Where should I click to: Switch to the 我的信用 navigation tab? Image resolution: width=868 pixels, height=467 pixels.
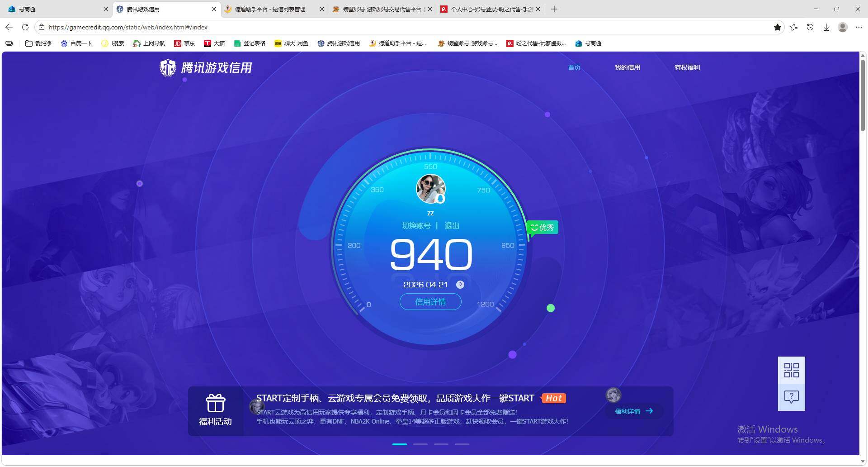[x=627, y=67]
